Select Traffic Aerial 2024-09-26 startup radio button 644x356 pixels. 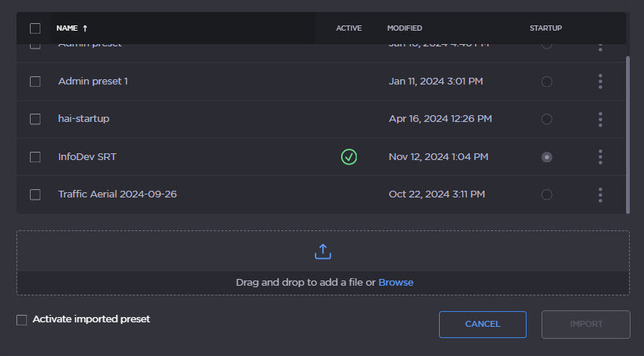tap(547, 194)
